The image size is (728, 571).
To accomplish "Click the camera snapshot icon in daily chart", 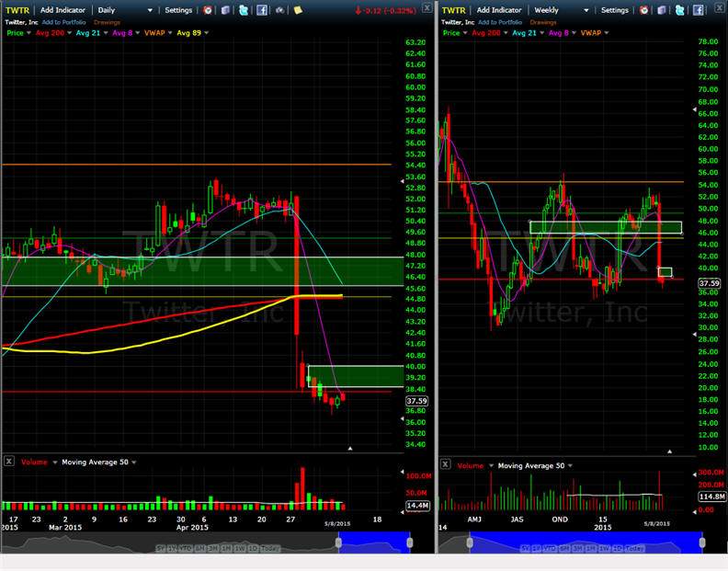I will [x=279, y=10].
